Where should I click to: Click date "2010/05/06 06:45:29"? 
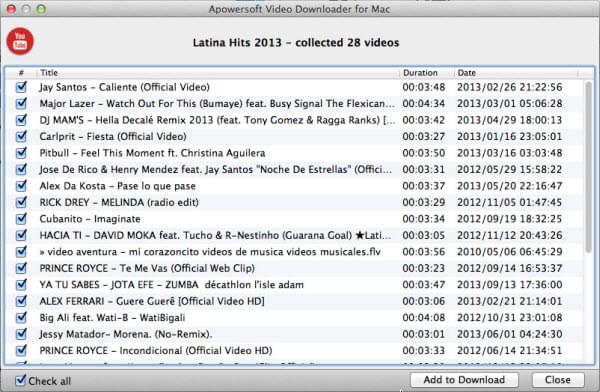point(510,252)
